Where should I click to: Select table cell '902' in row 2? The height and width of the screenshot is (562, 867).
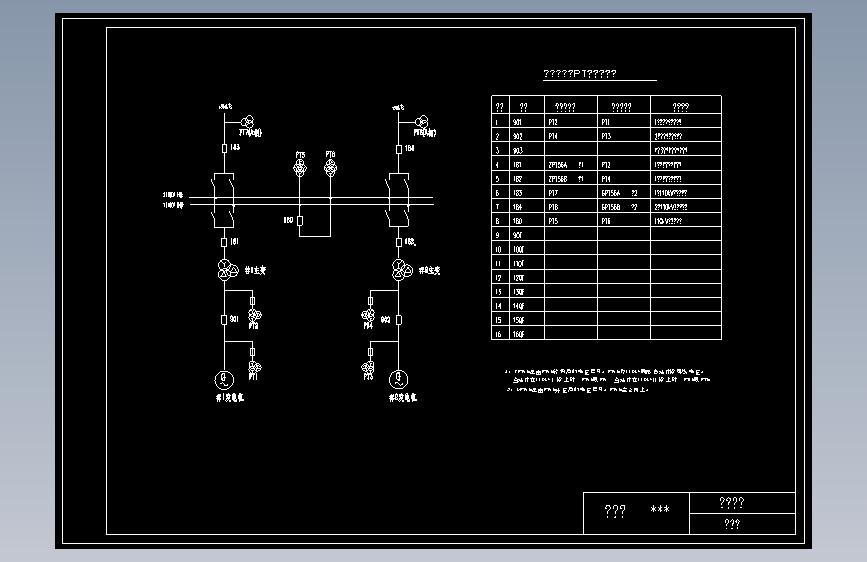[518, 136]
